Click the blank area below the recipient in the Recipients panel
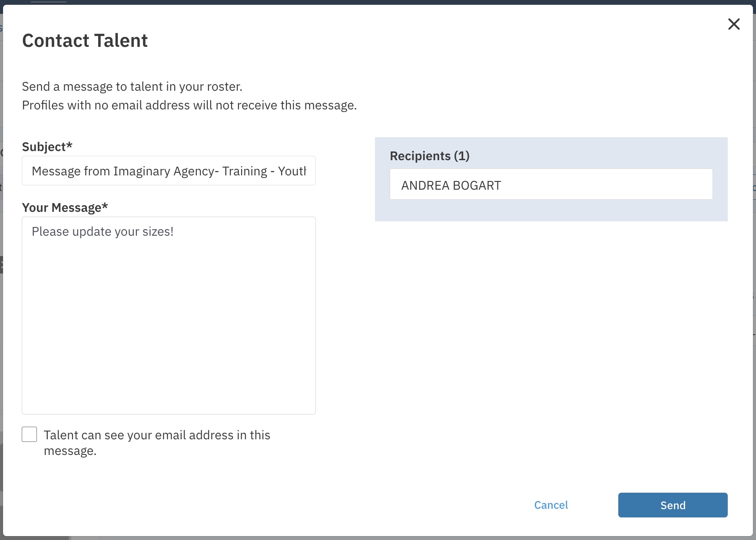This screenshot has height=540, width=756. tap(551, 211)
